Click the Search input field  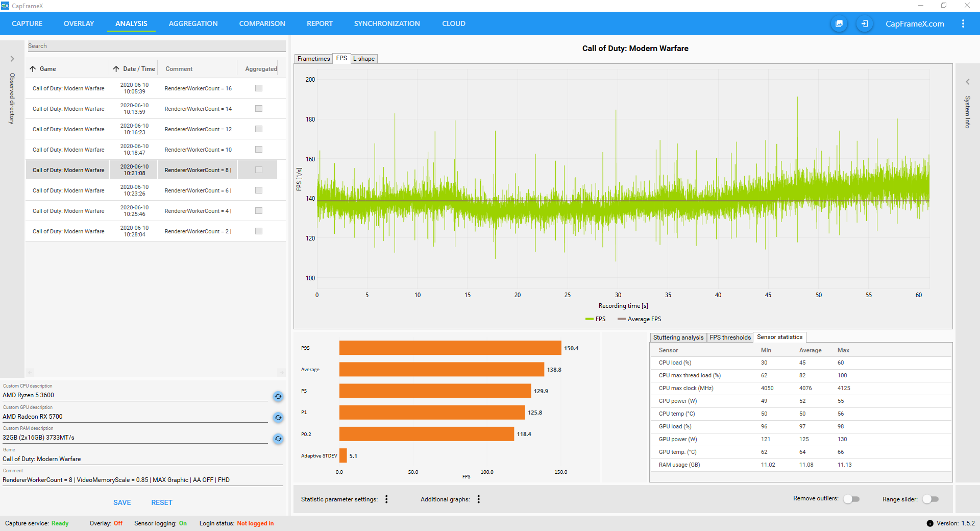pos(156,46)
